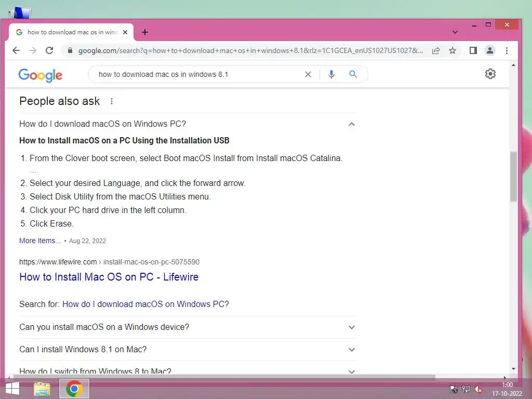Viewport: 532px width, 399px height.
Task: Click 'How to Install macOS on a PC Using the Installation USB'
Action: (124, 140)
